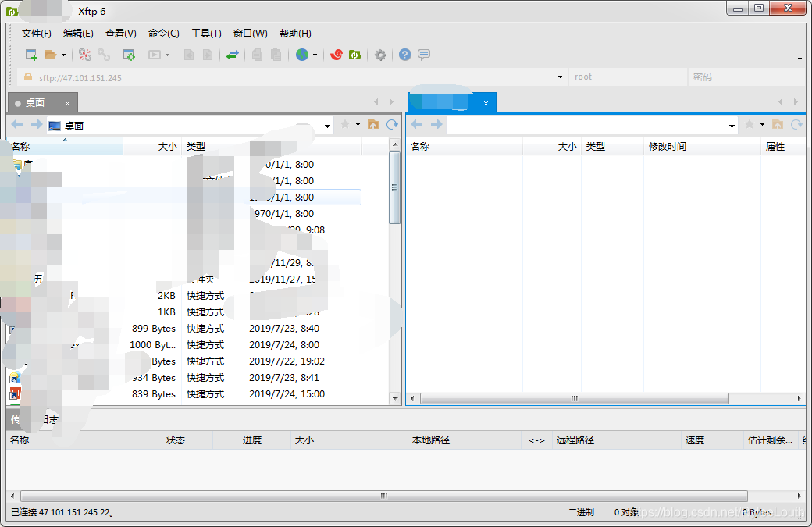Open the toolbar overflow arrow
This screenshot has height=527, width=812.
click(x=800, y=59)
